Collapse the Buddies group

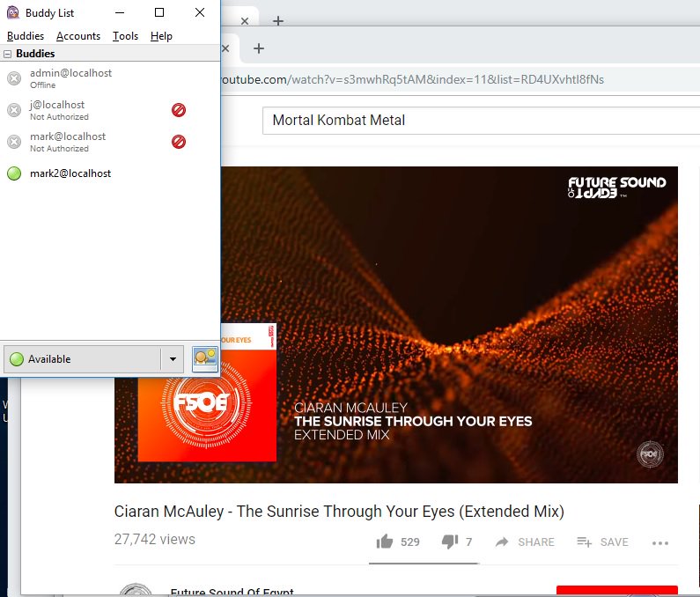pos(8,54)
